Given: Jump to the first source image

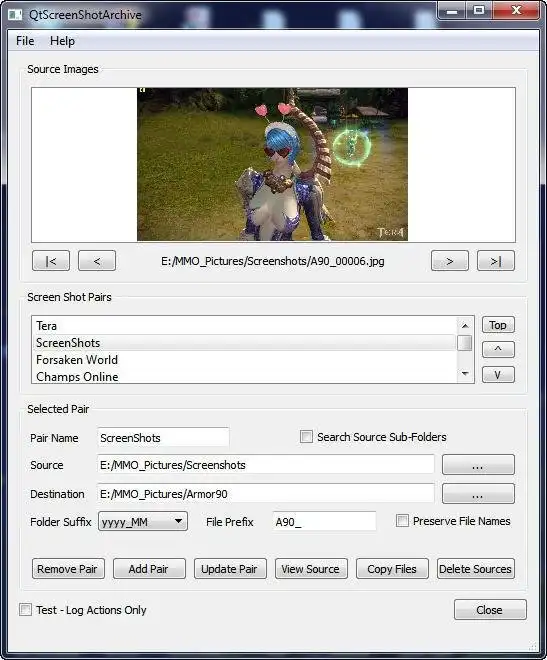Looking at the screenshot, I should [x=51, y=261].
